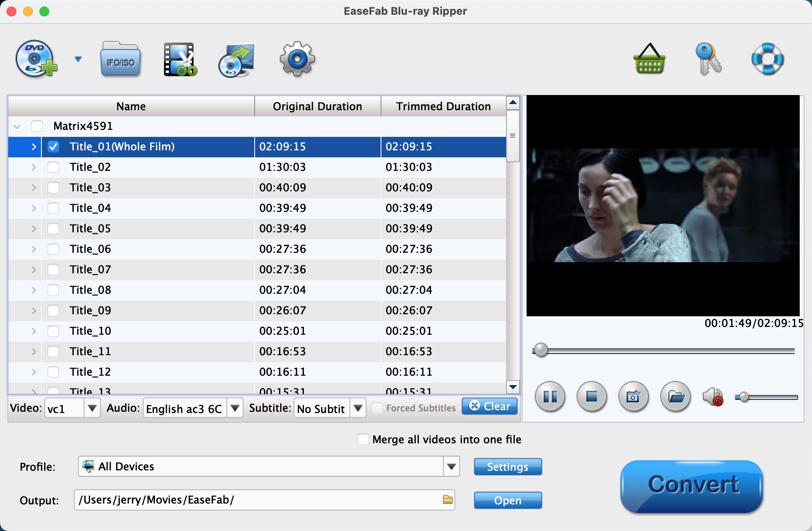The height and width of the screenshot is (531, 812).
Task: Click the Load DVD/Blu-ray disc icon
Action: pyautogui.click(x=36, y=59)
